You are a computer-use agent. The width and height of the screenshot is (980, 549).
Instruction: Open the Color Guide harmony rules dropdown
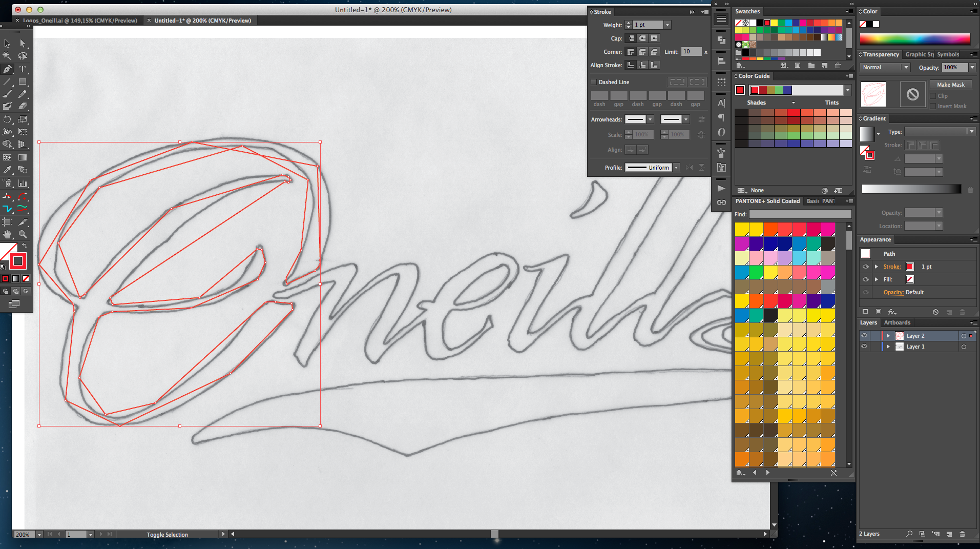pos(848,90)
